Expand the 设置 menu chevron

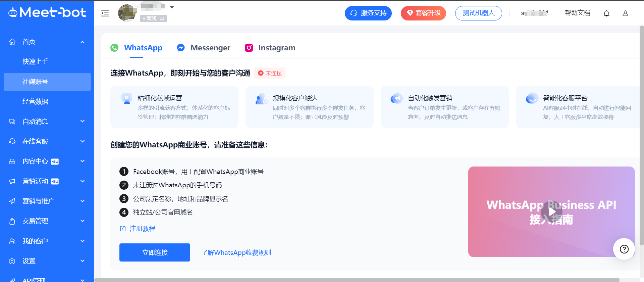click(x=83, y=261)
